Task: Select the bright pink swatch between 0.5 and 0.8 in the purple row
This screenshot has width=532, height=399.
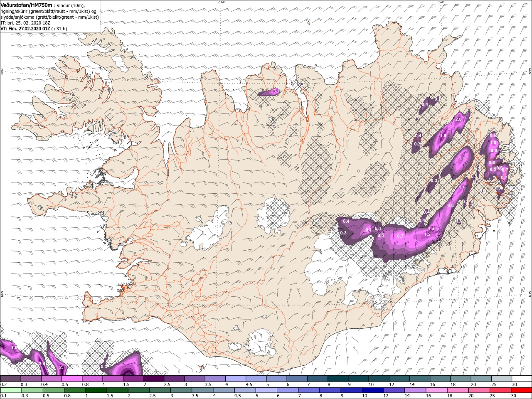Action: (72, 379)
